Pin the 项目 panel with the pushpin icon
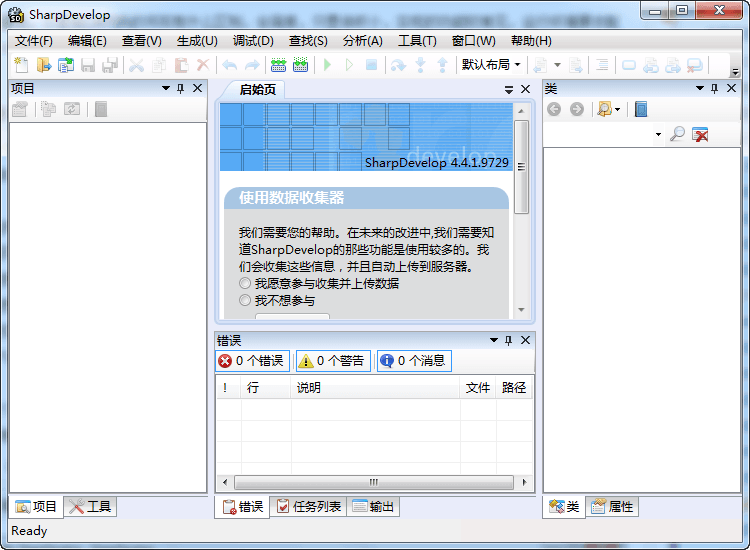 click(x=181, y=89)
